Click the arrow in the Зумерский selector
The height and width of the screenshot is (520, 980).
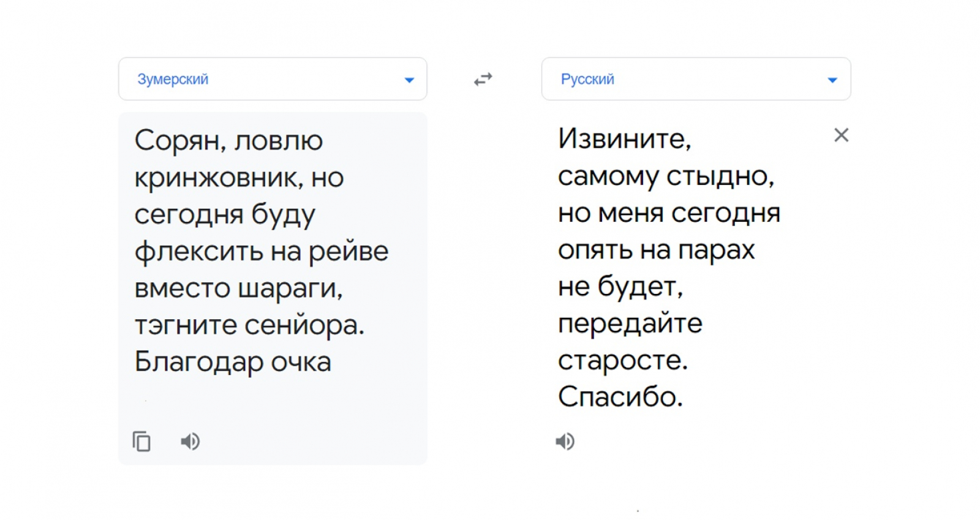tap(409, 80)
